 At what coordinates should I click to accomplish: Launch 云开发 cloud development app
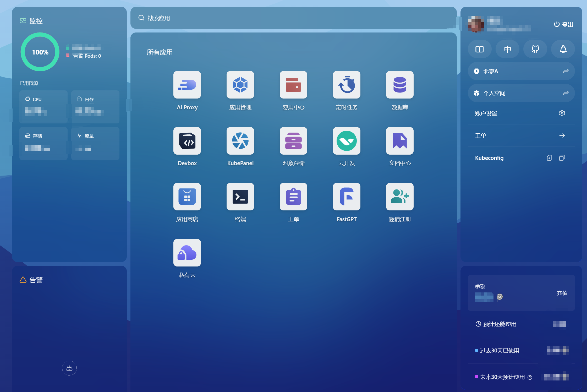click(x=347, y=141)
